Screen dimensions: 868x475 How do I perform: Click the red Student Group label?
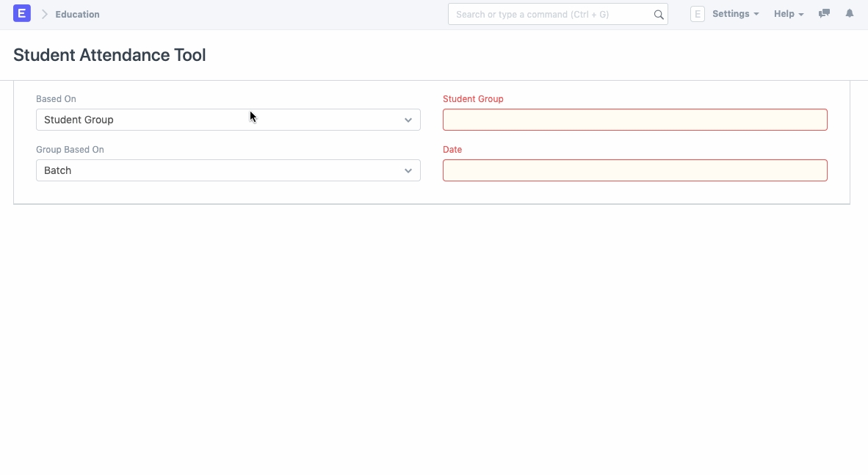[x=473, y=99]
